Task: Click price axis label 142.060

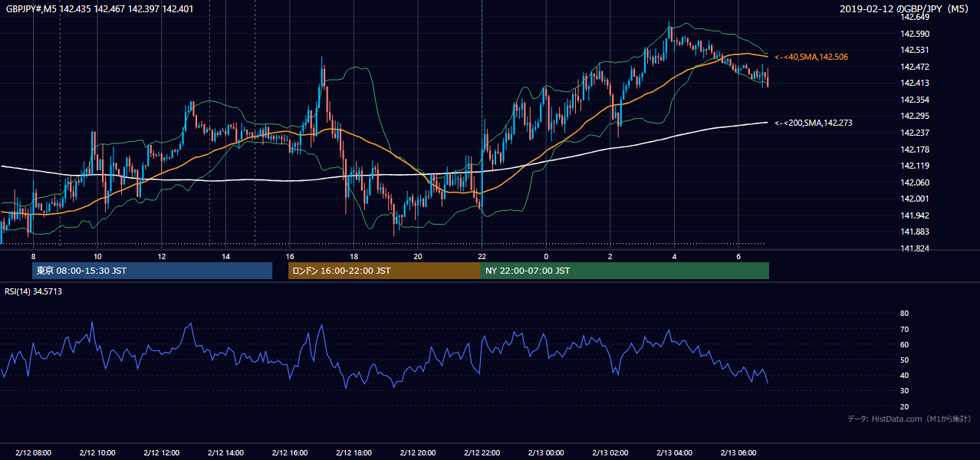Action: 914,182
